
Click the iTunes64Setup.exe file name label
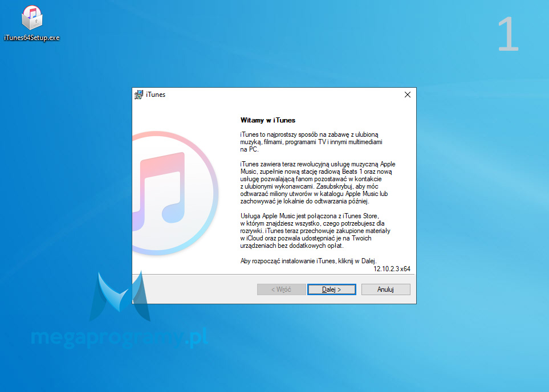(x=32, y=38)
